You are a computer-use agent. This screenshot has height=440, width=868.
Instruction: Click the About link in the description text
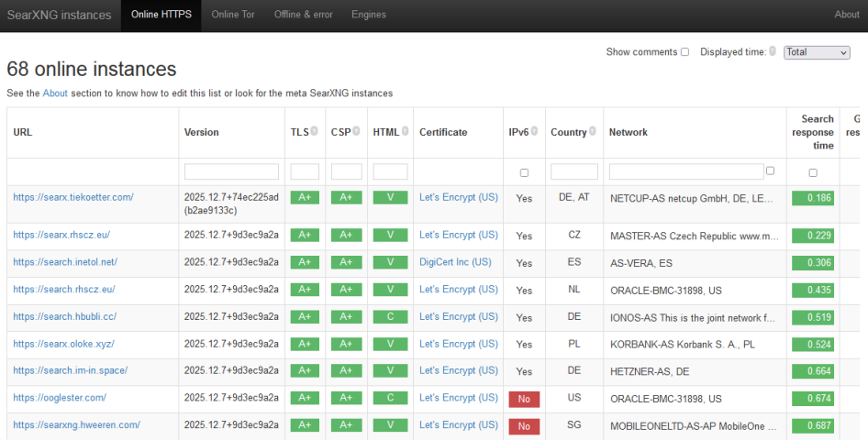(55, 93)
